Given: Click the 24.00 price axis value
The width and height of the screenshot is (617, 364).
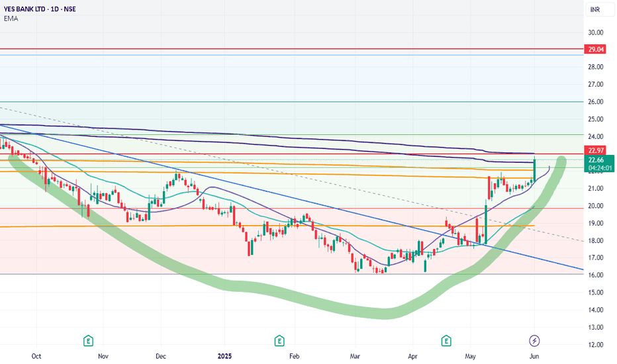Looking at the screenshot, I should pos(595,136).
